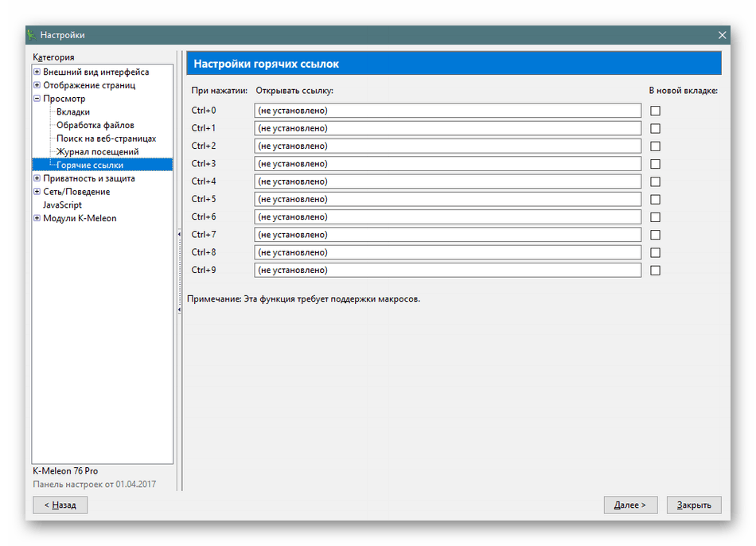Select Вкладки tree item
This screenshot has height=546, width=756.
click(72, 112)
